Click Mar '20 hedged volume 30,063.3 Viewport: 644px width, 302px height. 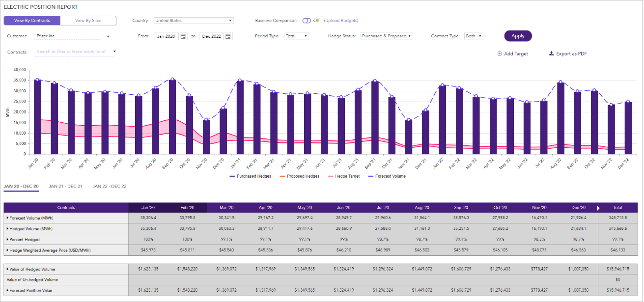tap(226, 228)
